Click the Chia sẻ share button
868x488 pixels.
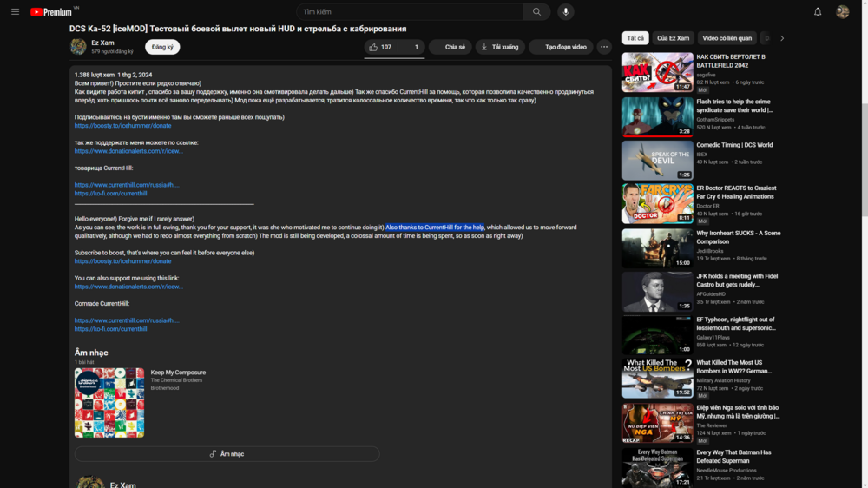(x=450, y=47)
